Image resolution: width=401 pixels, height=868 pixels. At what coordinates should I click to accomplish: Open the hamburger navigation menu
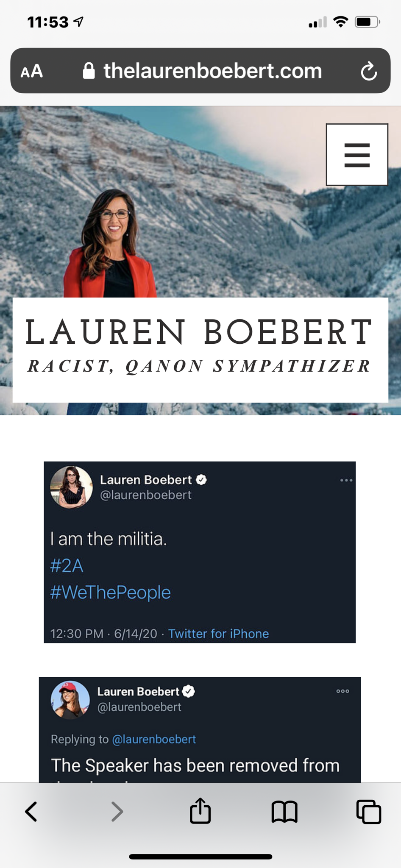[357, 155]
